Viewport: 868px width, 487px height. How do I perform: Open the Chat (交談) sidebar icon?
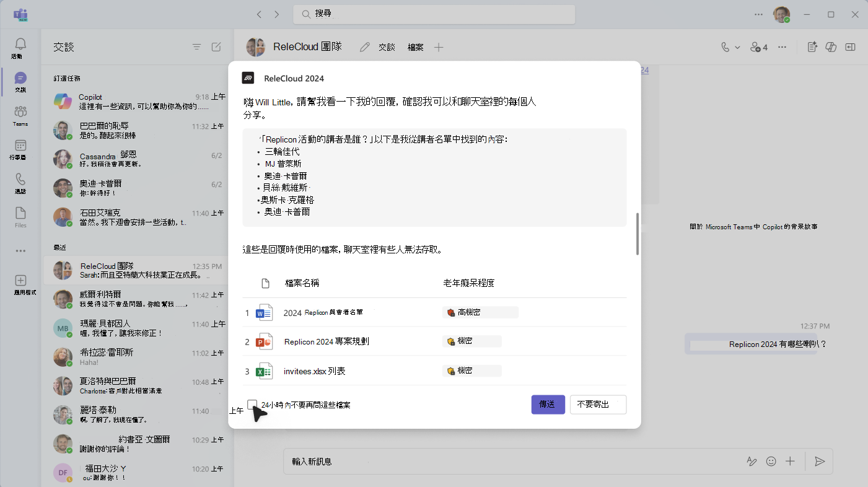[x=20, y=78]
